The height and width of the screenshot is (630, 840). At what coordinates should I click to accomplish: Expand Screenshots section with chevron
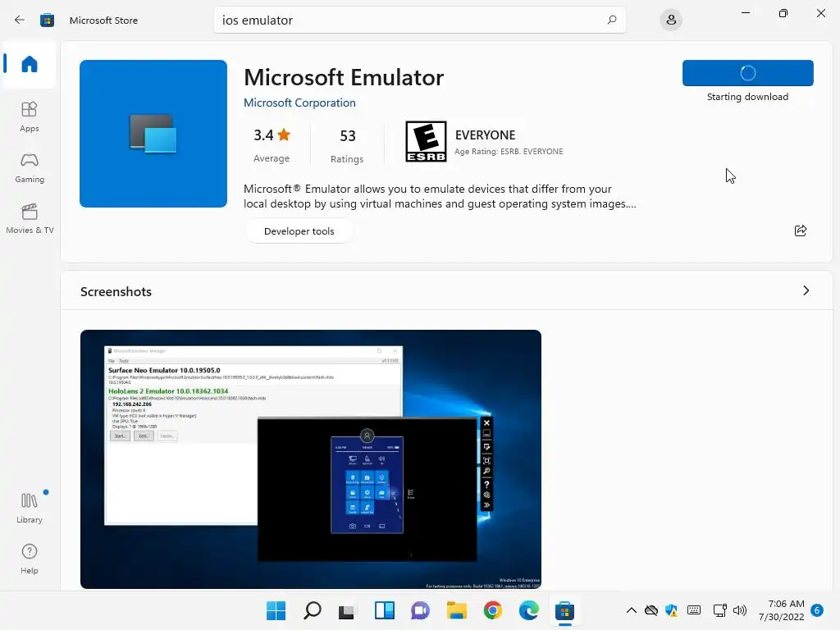point(806,291)
